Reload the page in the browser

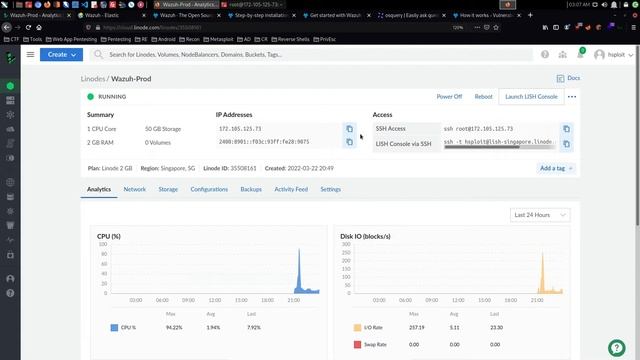click(28, 27)
